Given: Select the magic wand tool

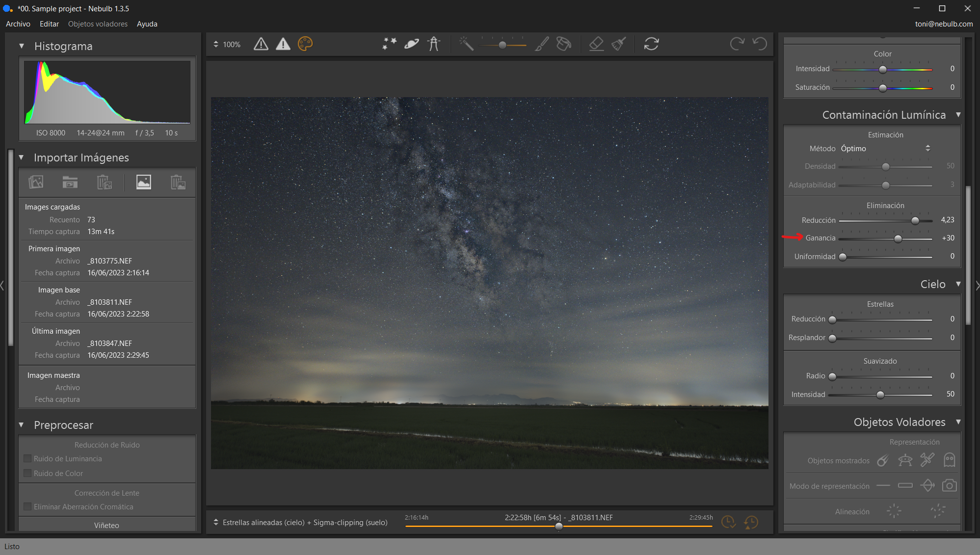Looking at the screenshot, I should [x=466, y=44].
